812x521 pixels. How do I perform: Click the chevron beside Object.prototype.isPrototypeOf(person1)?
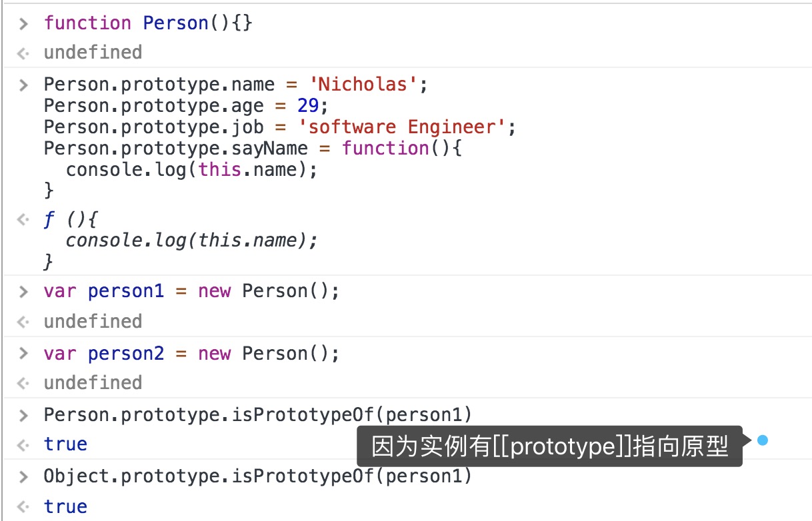tap(24, 476)
